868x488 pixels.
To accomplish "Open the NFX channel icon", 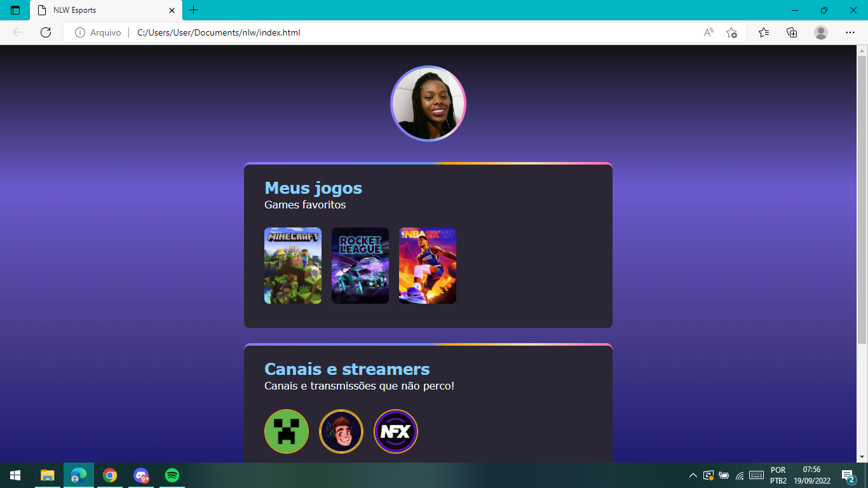I will coord(396,431).
